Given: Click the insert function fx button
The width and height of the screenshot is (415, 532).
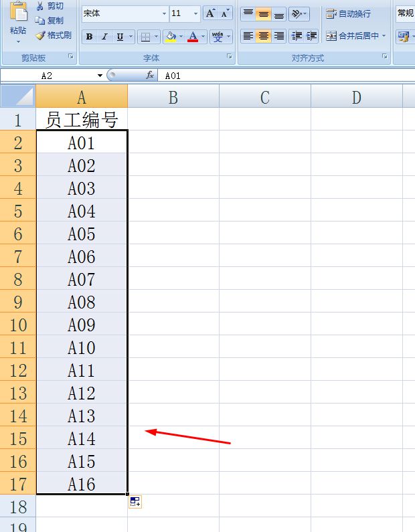Looking at the screenshot, I should (x=150, y=76).
